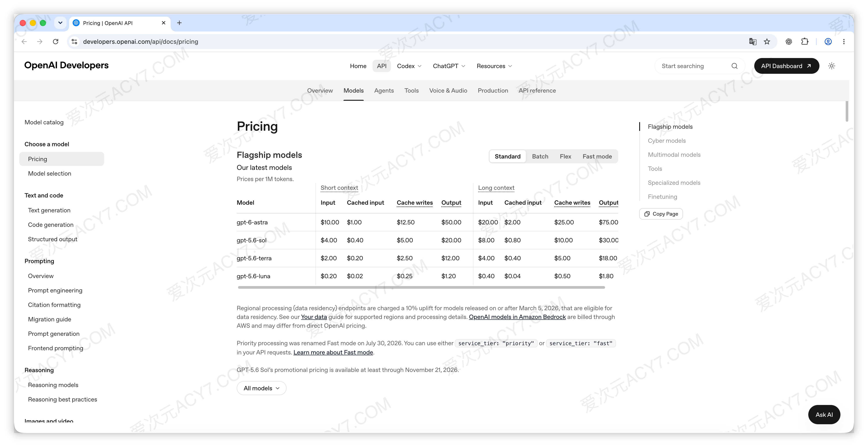
Task: Open the All models dropdown
Action: pyautogui.click(x=261, y=388)
